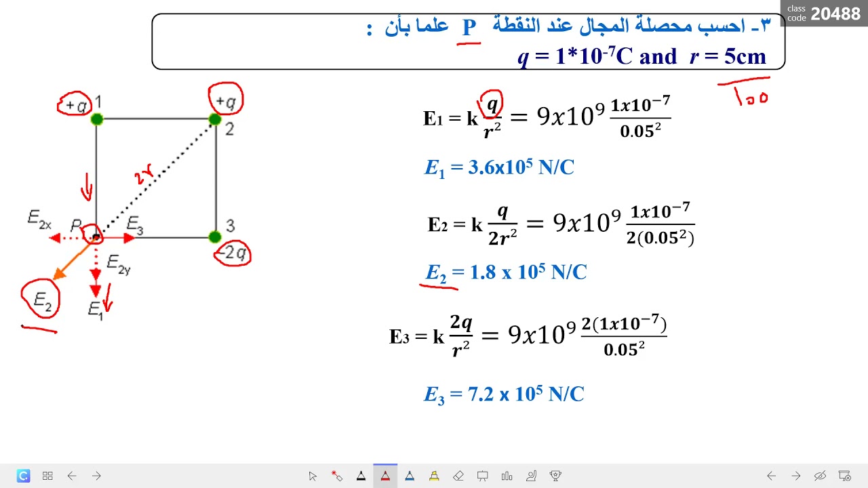Click the -2q charge label
The height and width of the screenshot is (488, 868).
tap(233, 255)
